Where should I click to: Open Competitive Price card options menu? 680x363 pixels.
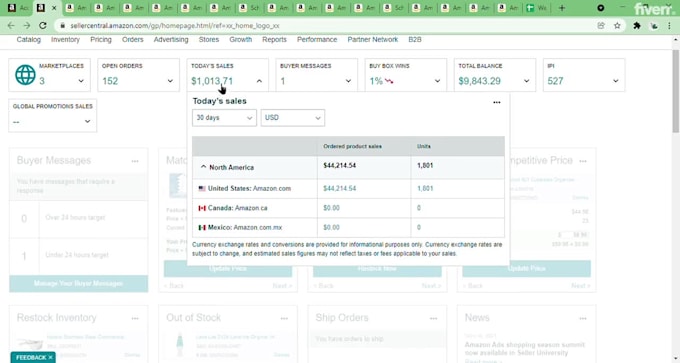pyautogui.click(x=583, y=161)
